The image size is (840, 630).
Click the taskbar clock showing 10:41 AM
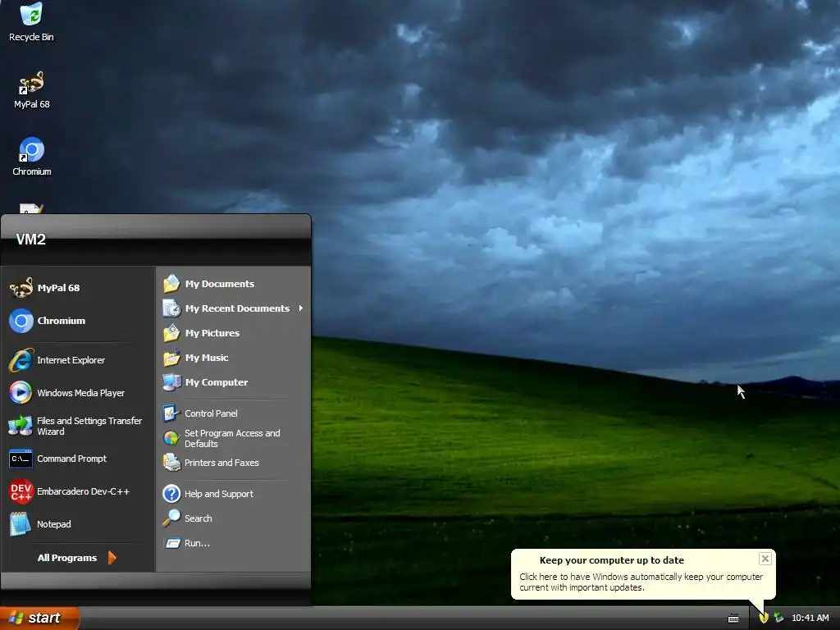click(810, 618)
